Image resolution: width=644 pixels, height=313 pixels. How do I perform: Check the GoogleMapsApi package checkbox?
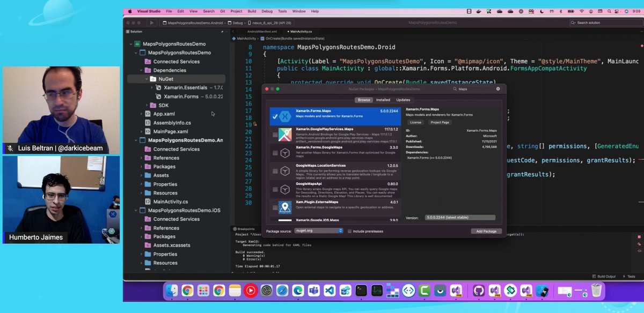[275, 189]
